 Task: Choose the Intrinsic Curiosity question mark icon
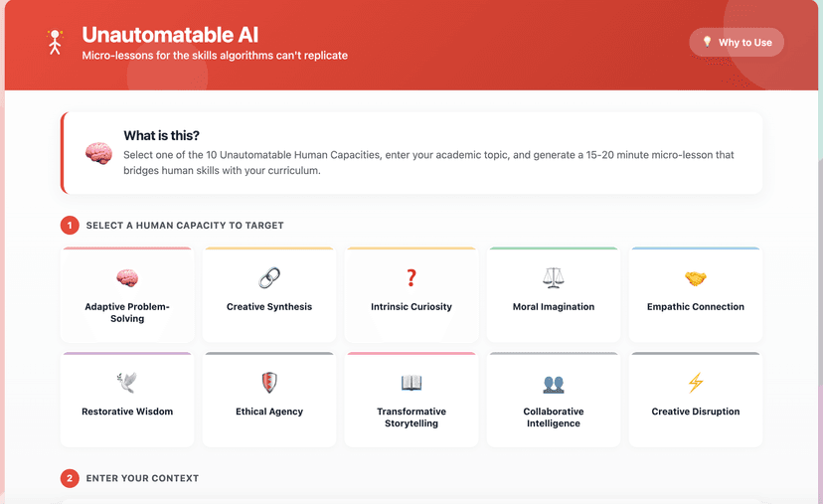(x=411, y=278)
